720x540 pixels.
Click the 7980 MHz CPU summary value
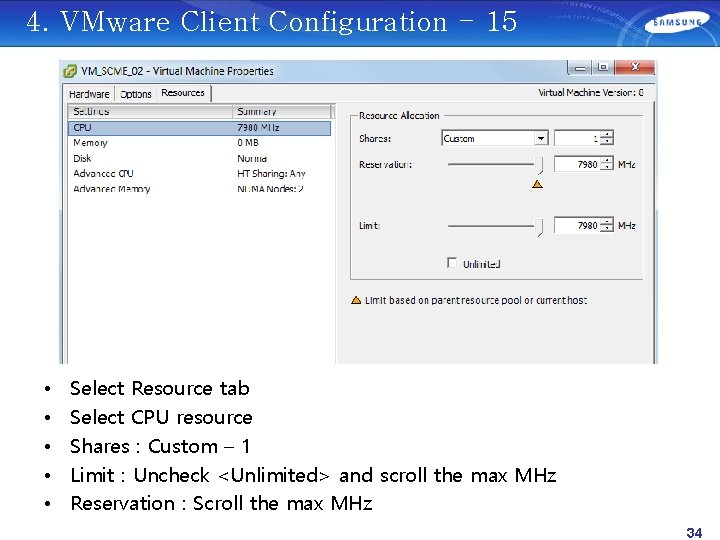click(258, 128)
